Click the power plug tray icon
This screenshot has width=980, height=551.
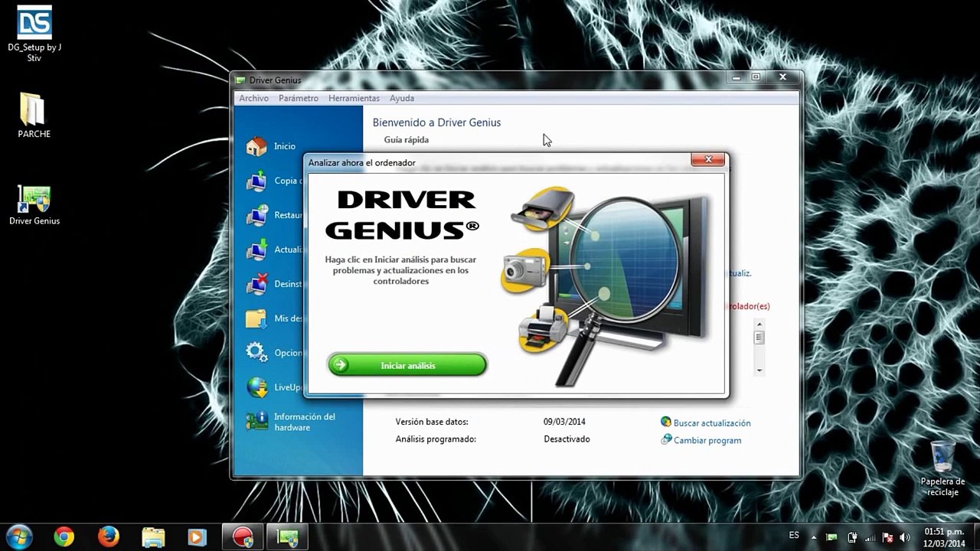(x=852, y=537)
